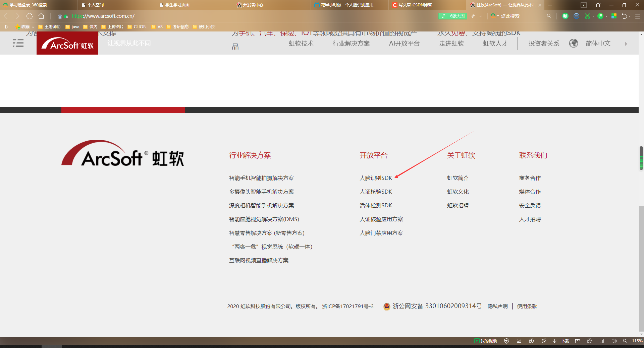Open the 人证核验SDK footer link
This screenshot has height=348, width=644.
376,192
